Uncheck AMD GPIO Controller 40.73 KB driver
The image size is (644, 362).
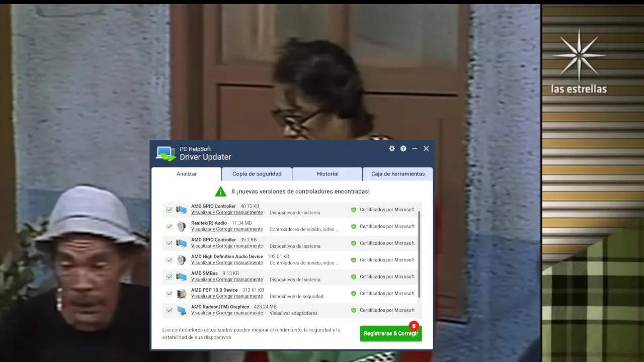[169, 210]
